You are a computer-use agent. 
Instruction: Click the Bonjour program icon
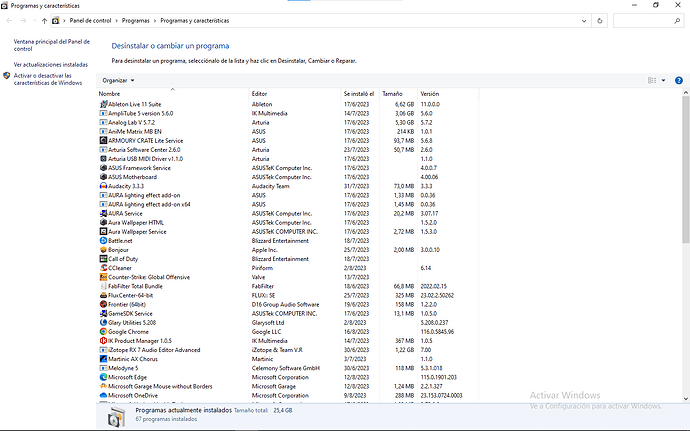(103, 250)
